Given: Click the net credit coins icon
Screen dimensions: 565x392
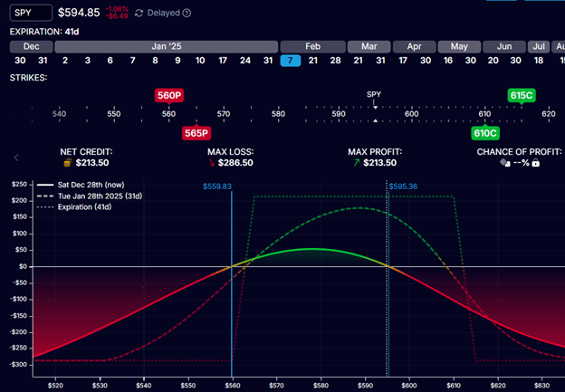Looking at the screenshot, I should [67, 163].
